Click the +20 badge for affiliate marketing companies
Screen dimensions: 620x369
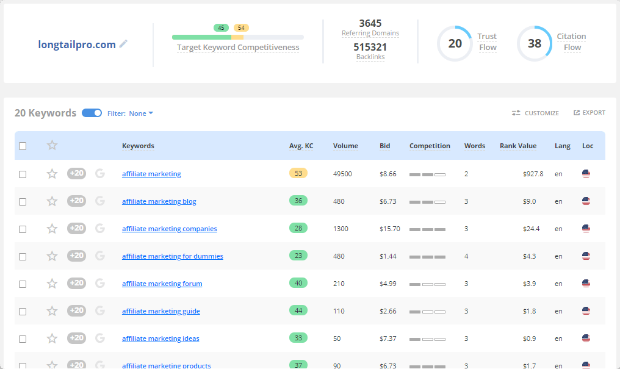[x=76, y=228]
